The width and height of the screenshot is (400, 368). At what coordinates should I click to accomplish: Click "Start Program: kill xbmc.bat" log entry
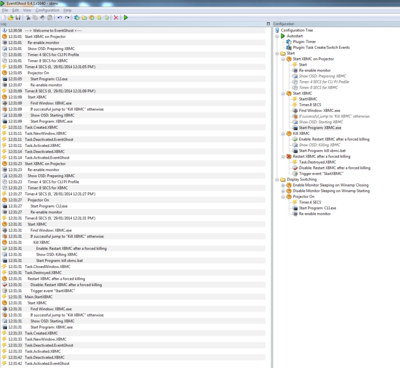coord(60,261)
